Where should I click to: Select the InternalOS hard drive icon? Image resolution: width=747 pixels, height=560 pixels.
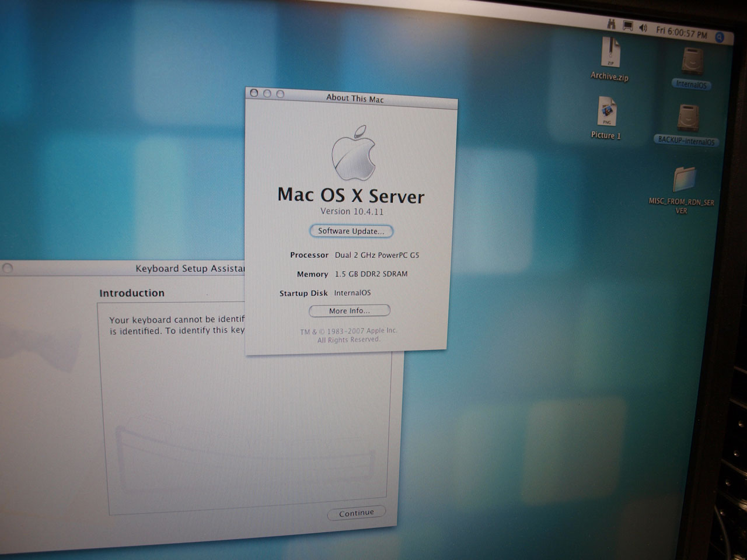692,61
